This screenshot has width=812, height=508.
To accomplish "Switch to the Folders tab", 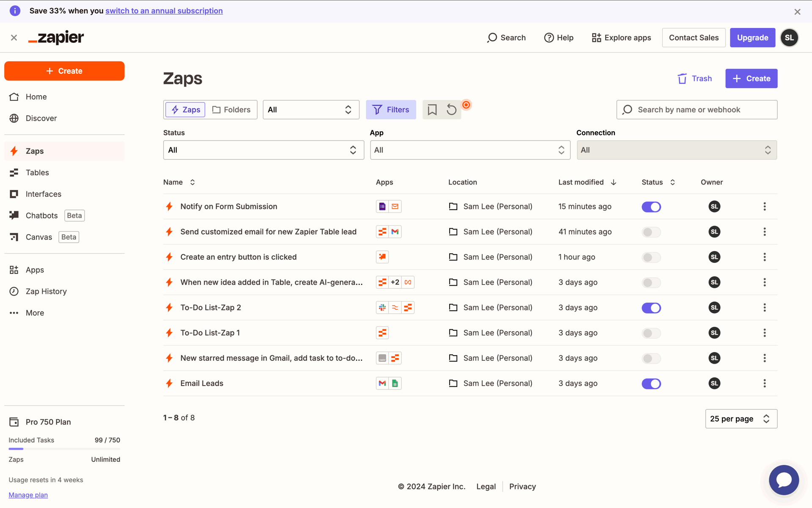I will click(x=231, y=110).
